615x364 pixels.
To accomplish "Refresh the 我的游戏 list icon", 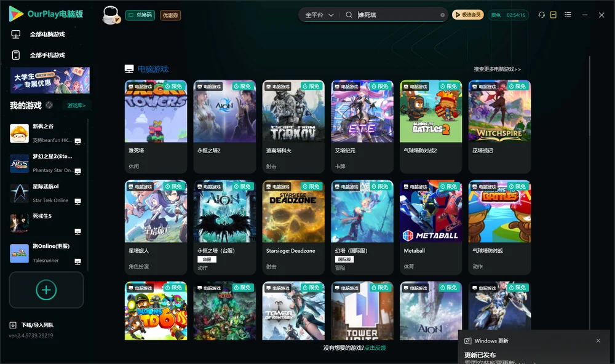I will click(49, 105).
